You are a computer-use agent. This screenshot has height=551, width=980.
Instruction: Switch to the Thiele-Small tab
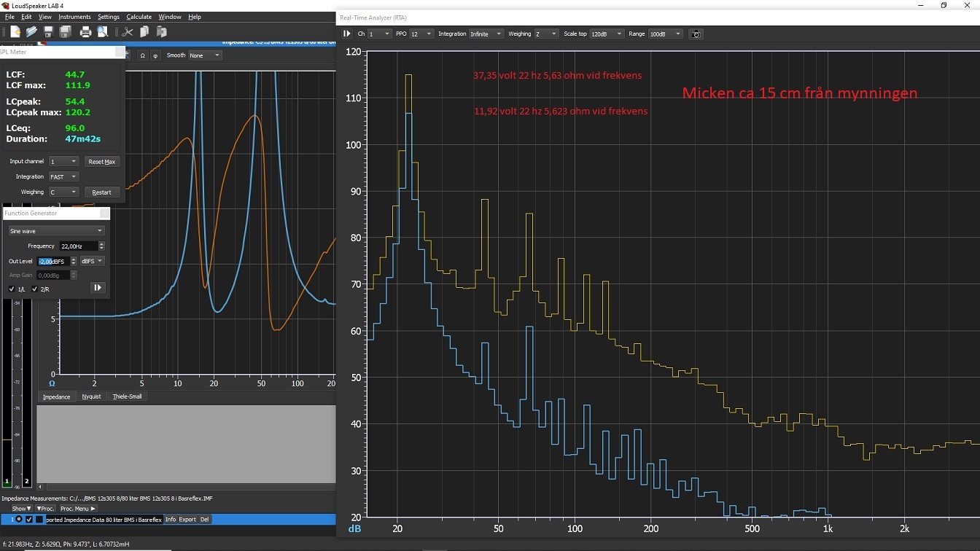point(127,396)
